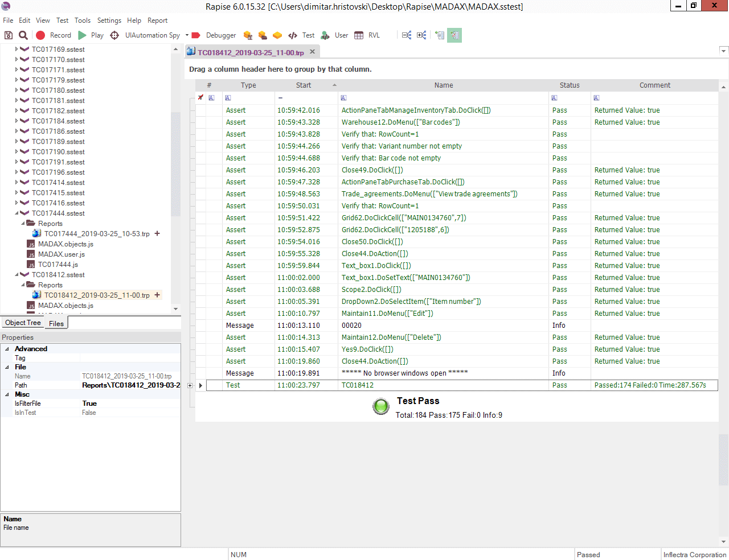Click the second object box icon after Debugger
This screenshot has width=729, height=560.
pyautogui.click(x=263, y=35)
